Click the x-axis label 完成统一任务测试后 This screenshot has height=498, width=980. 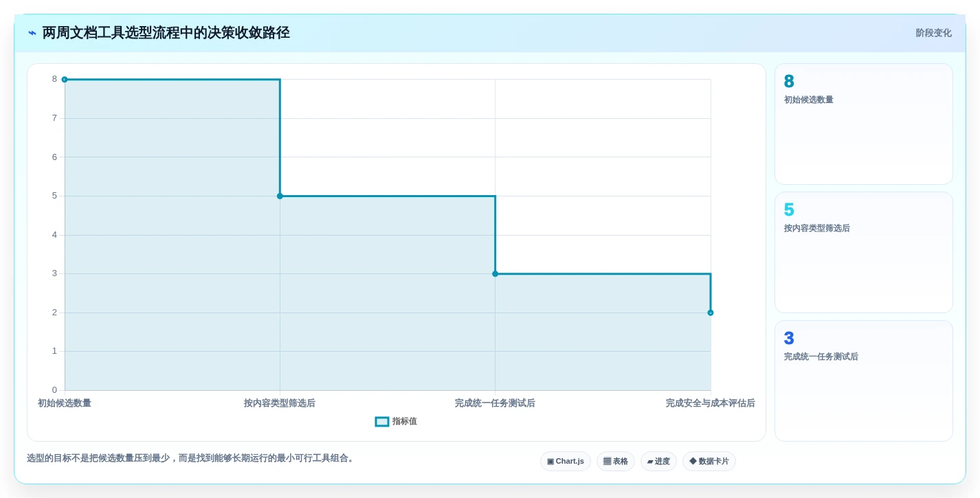(495, 403)
